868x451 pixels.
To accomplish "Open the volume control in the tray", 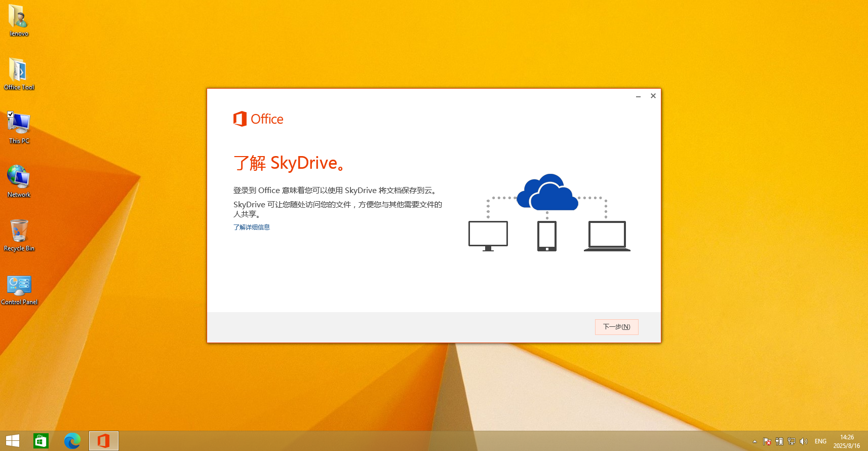I will tap(804, 441).
